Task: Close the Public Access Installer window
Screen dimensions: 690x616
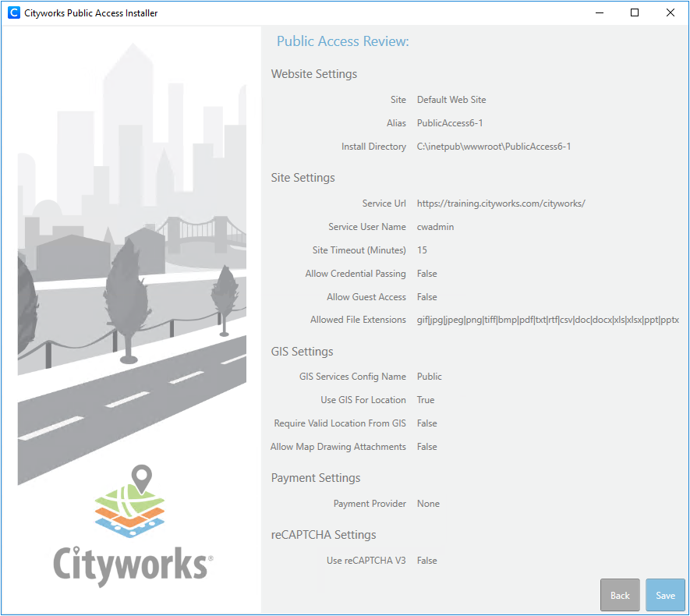Action: pyautogui.click(x=671, y=12)
